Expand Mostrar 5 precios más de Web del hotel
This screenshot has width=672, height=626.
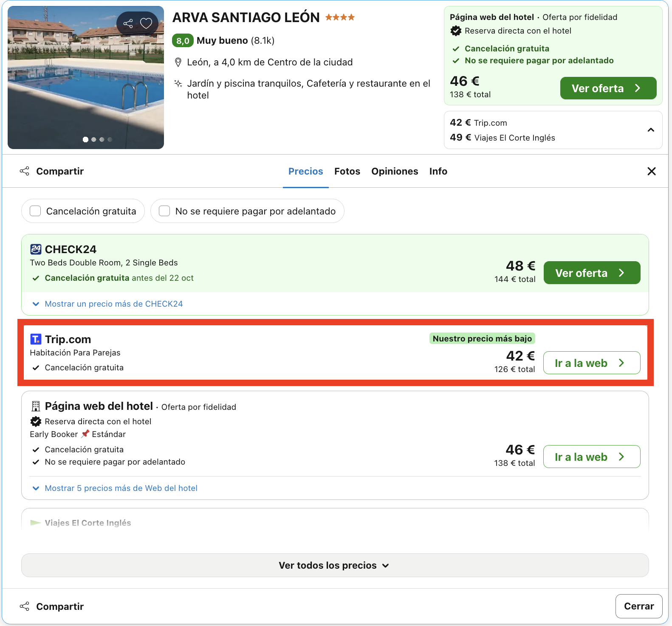(115, 488)
